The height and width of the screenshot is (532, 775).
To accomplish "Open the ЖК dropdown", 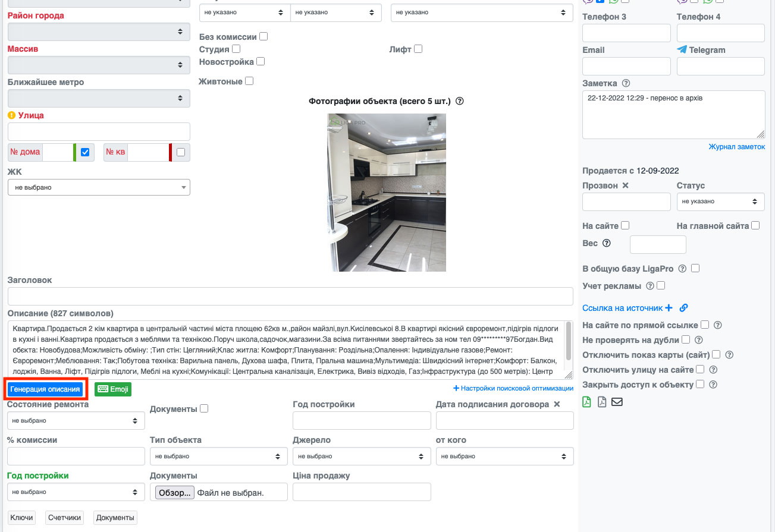I will point(99,187).
